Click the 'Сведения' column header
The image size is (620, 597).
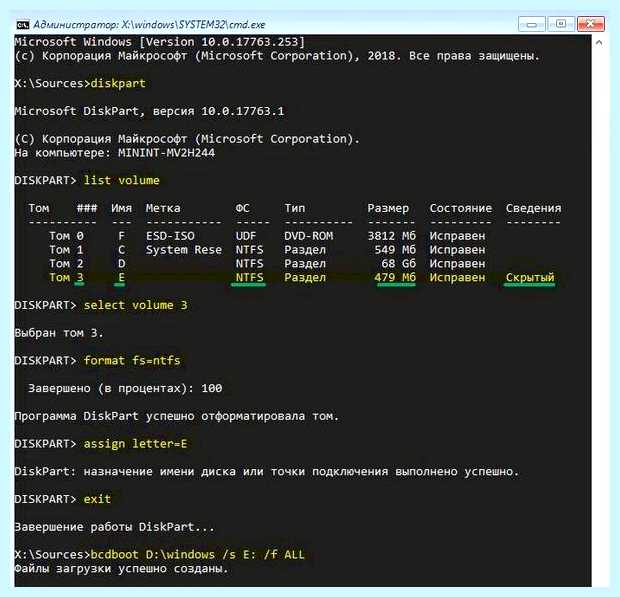click(533, 208)
